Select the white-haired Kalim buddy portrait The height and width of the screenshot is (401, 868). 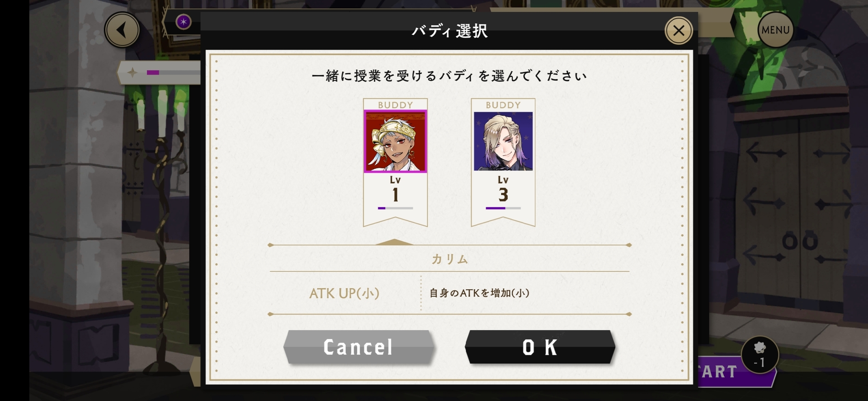click(x=395, y=141)
